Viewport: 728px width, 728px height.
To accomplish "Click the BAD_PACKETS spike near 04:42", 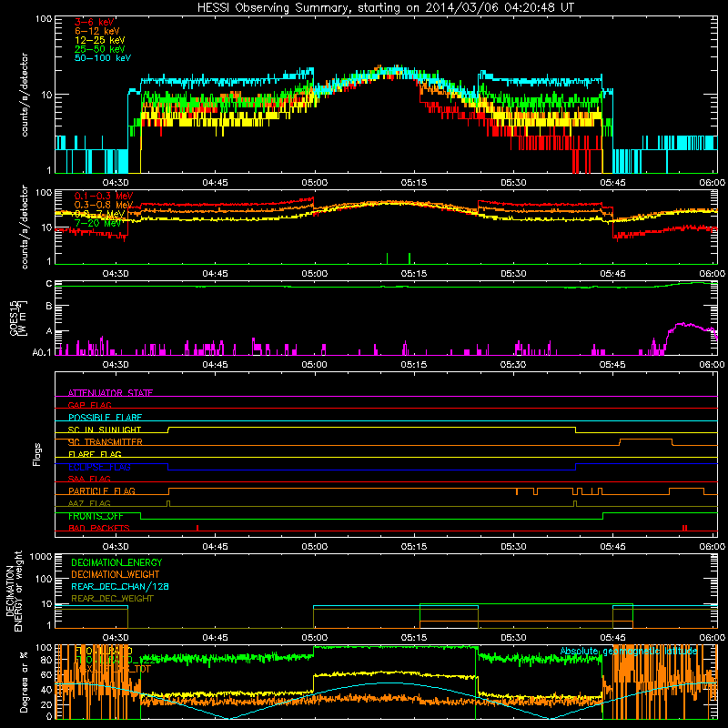I will (197, 528).
